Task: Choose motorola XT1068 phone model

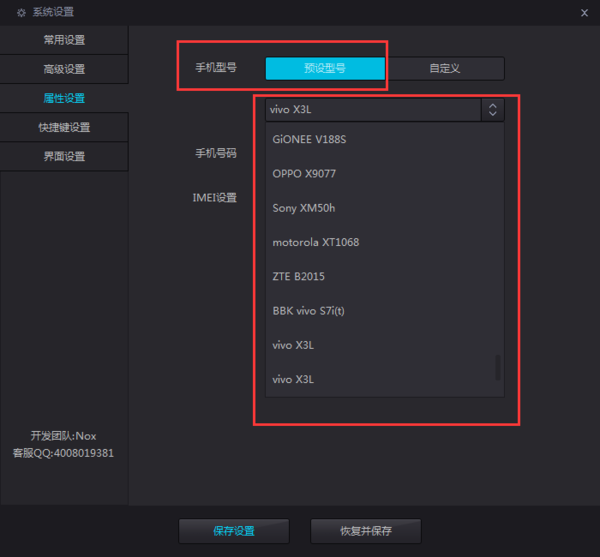Action: (315, 242)
